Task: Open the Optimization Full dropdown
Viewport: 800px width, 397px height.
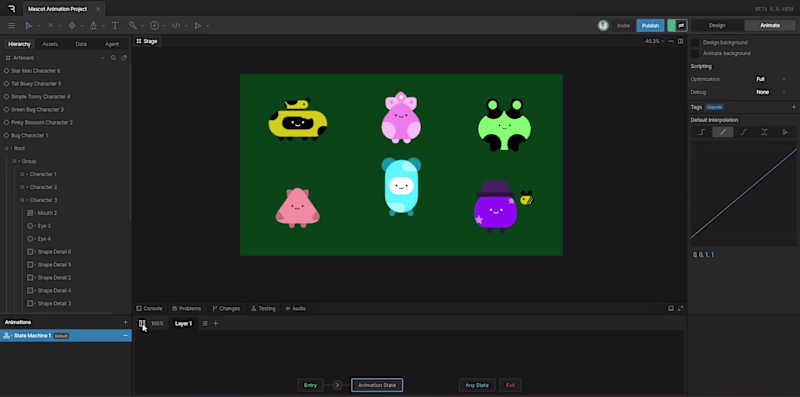Action: tap(770, 79)
